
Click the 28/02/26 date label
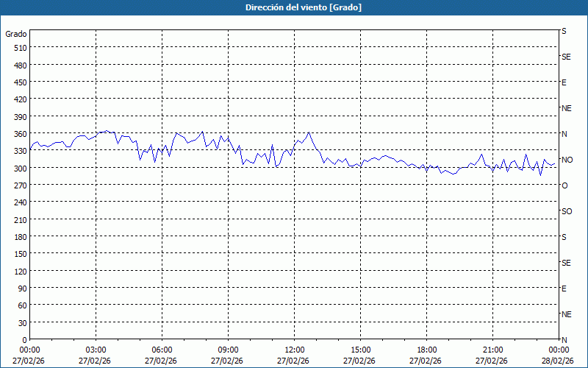[x=556, y=361]
